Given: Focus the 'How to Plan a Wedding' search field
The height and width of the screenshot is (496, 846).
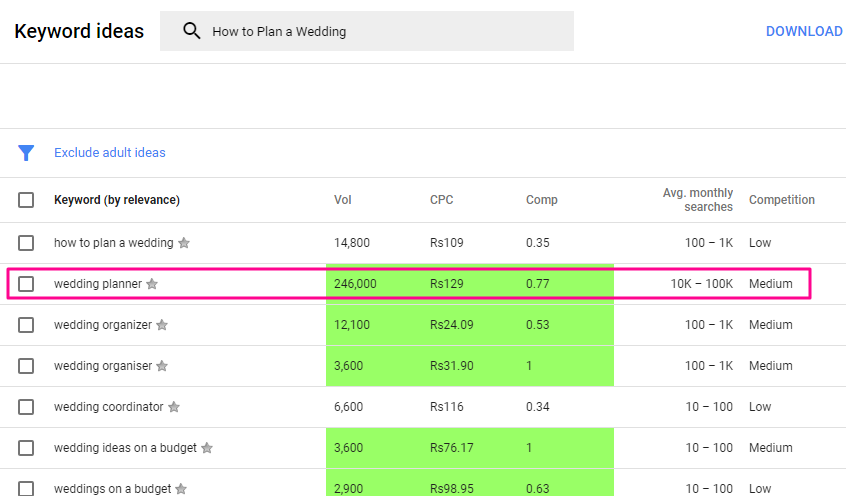Looking at the screenshot, I should pos(367,31).
